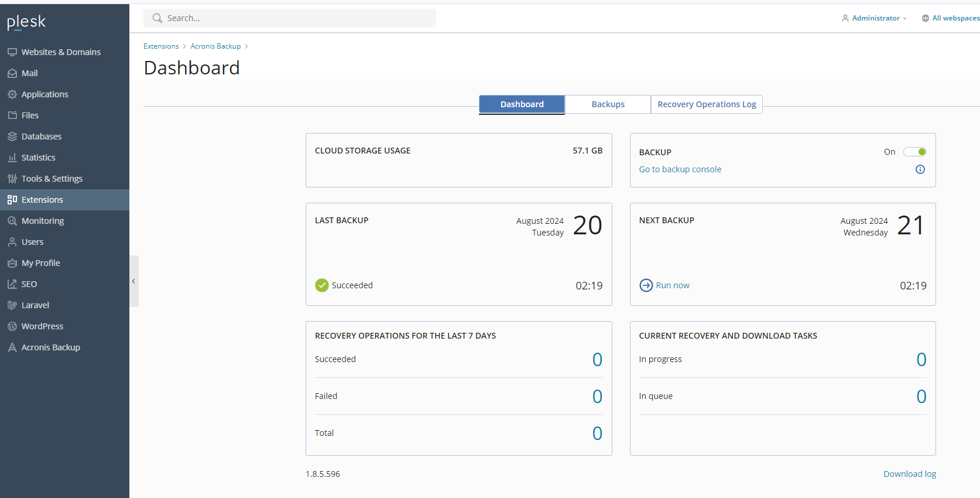Click the Tools & Settings sliders icon
Screen dimensions: 980x498
coord(12,179)
